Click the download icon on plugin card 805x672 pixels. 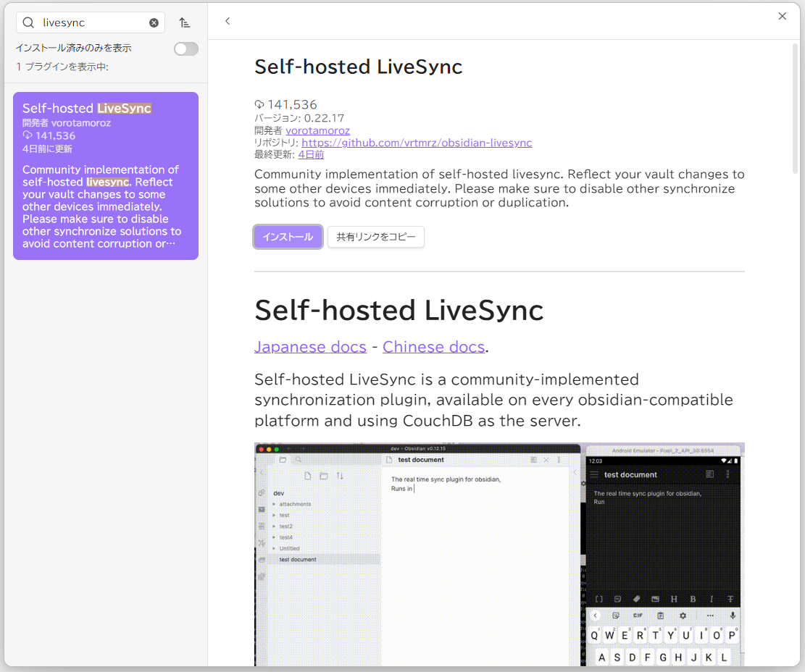coord(28,135)
